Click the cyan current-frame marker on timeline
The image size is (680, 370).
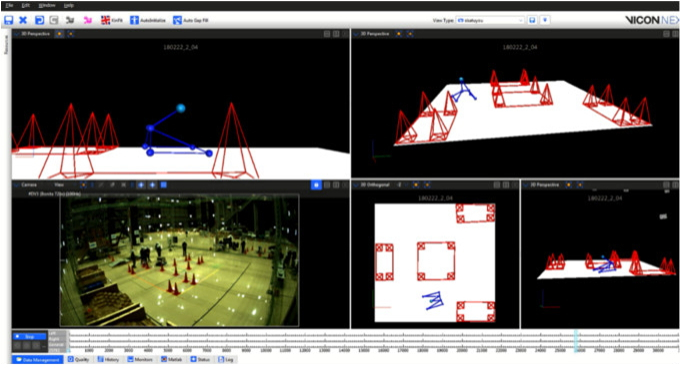576,341
